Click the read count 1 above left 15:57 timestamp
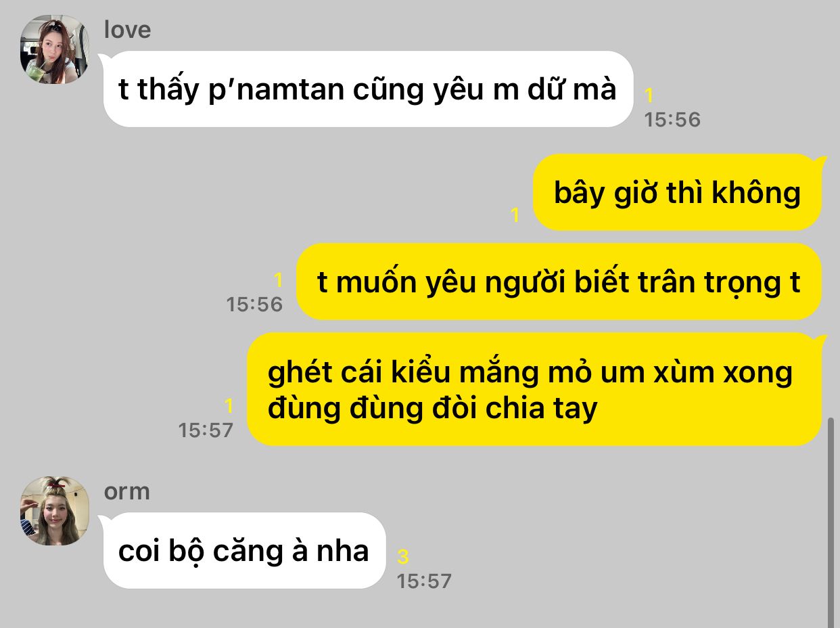This screenshot has height=628, width=840. tap(229, 405)
